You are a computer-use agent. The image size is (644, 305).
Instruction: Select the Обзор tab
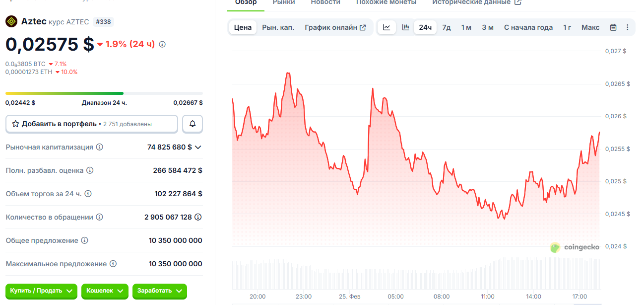246,2
